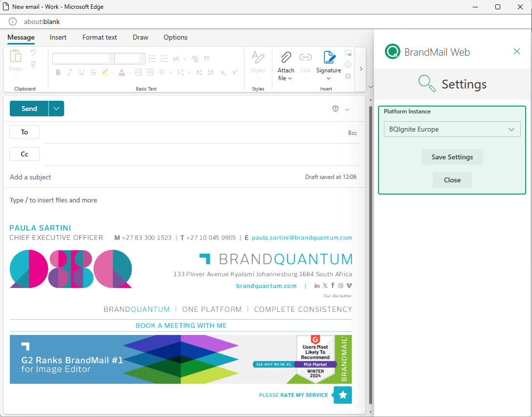
Task: Apply a numbered list
Action: [x=164, y=58]
